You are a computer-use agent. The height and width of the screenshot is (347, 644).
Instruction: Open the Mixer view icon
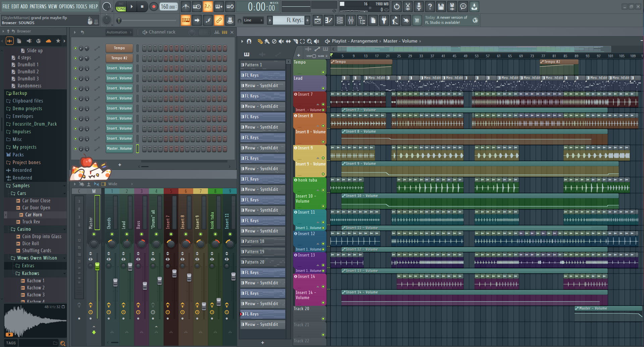pyautogui.click(x=351, y=20)
